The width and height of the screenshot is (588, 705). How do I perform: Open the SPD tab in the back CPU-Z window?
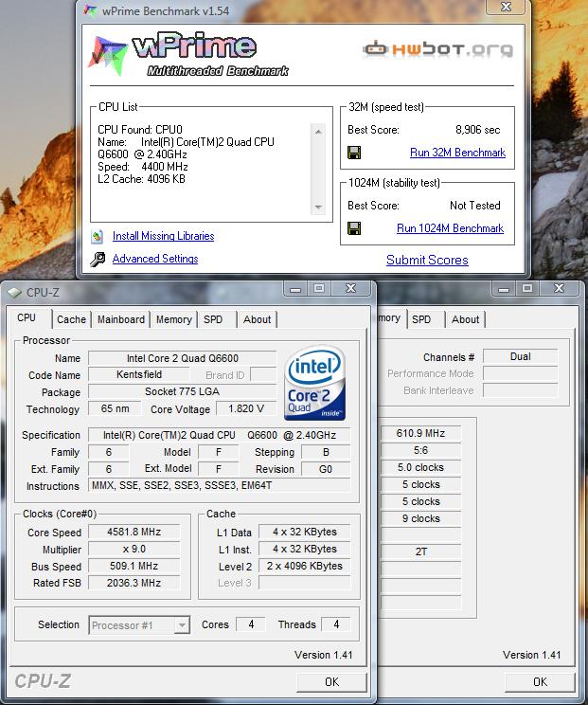click(421, 319)
